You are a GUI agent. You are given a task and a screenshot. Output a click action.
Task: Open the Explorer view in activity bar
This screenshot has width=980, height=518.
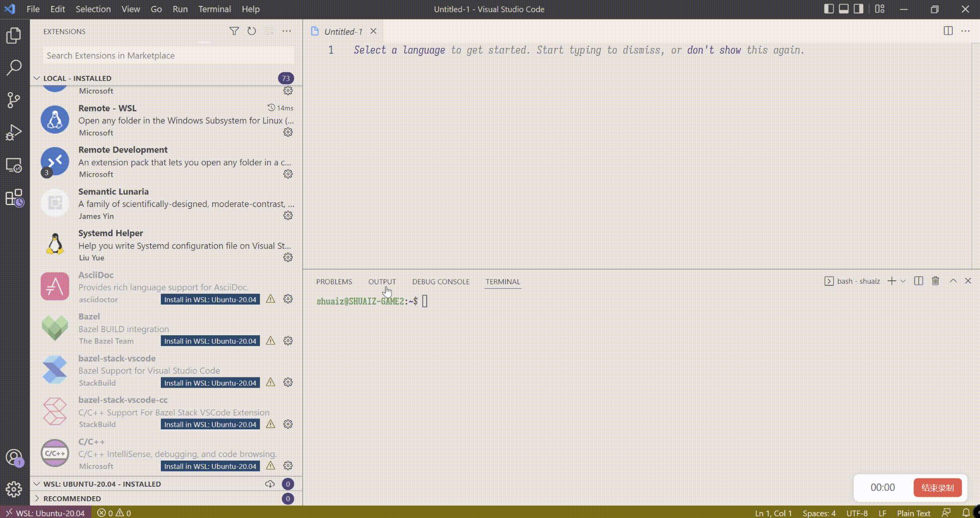coord(14,35)
